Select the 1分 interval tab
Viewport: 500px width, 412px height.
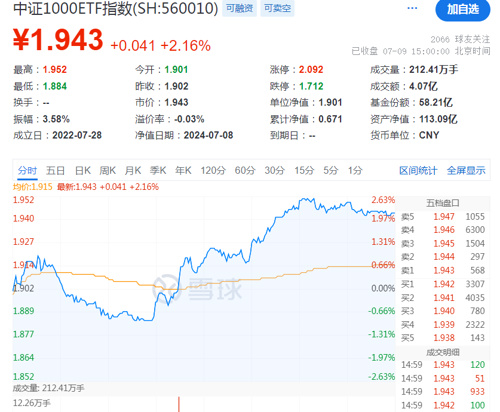point(355,171)
